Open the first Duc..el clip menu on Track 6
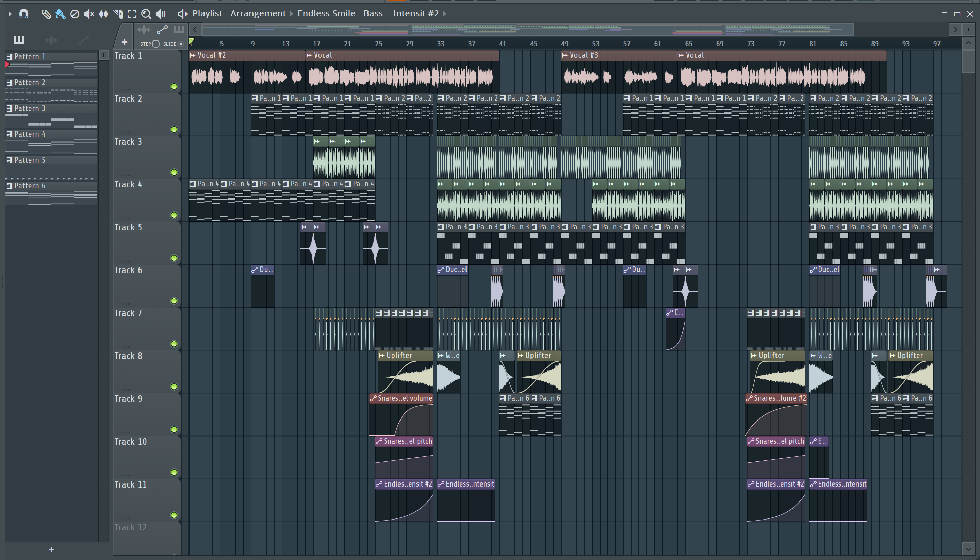 coord(441,270)
